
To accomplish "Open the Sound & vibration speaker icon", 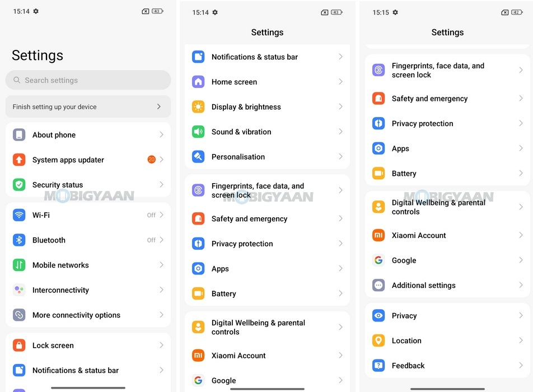I will click(198, 132).
